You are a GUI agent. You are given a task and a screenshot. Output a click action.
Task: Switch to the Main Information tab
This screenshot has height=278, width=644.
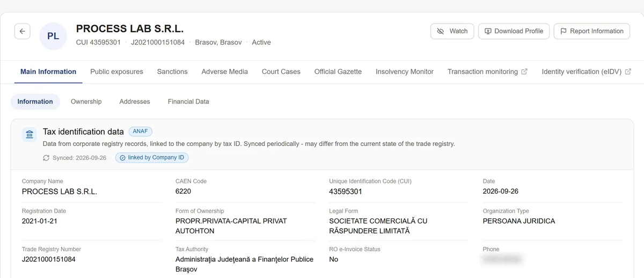tap(48, 71)
